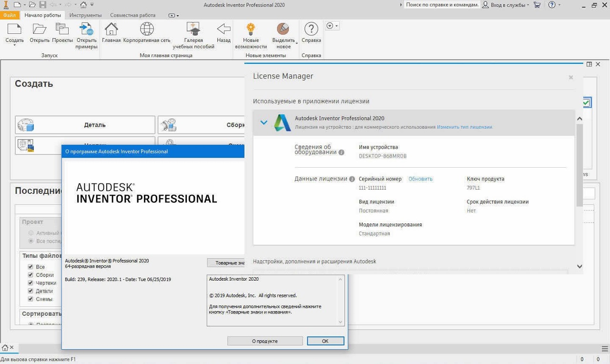Screen dimensions: 610x364
Task: Click the Справка help ribbon icon
Action: [311, 29]
